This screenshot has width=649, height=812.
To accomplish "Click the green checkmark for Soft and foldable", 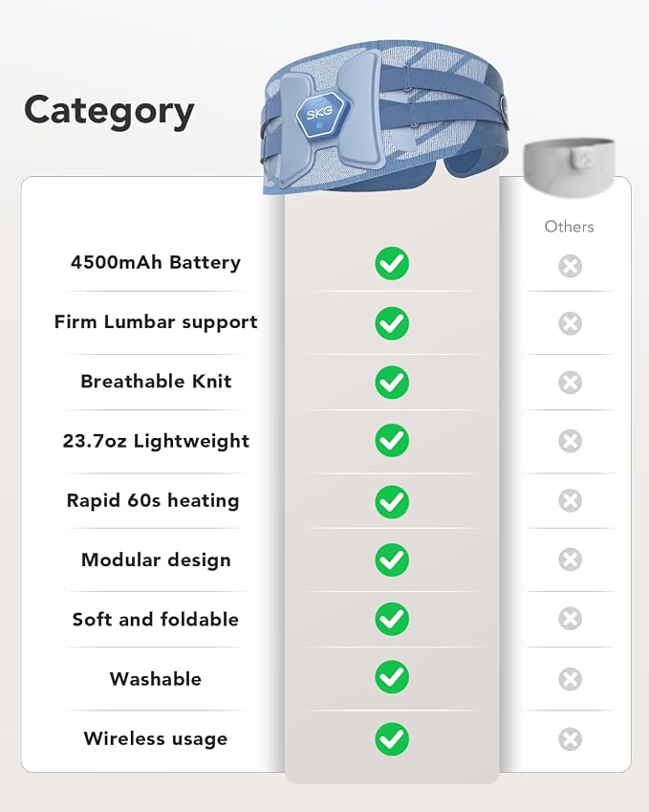I will (392, 619).
